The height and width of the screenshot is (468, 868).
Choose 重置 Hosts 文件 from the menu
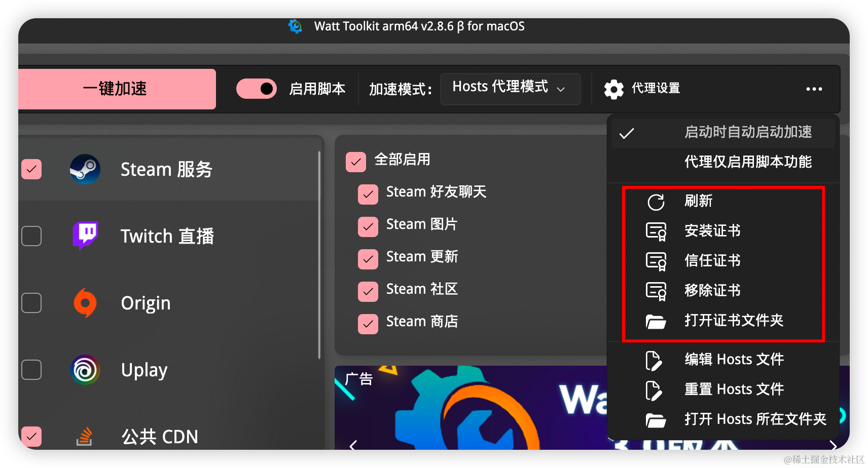[x=723, y=390]
